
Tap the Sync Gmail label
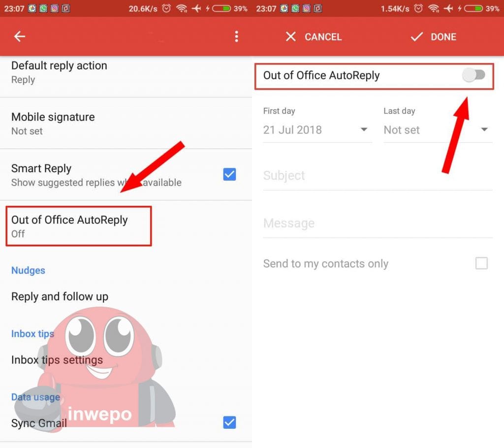click(39, 423)
